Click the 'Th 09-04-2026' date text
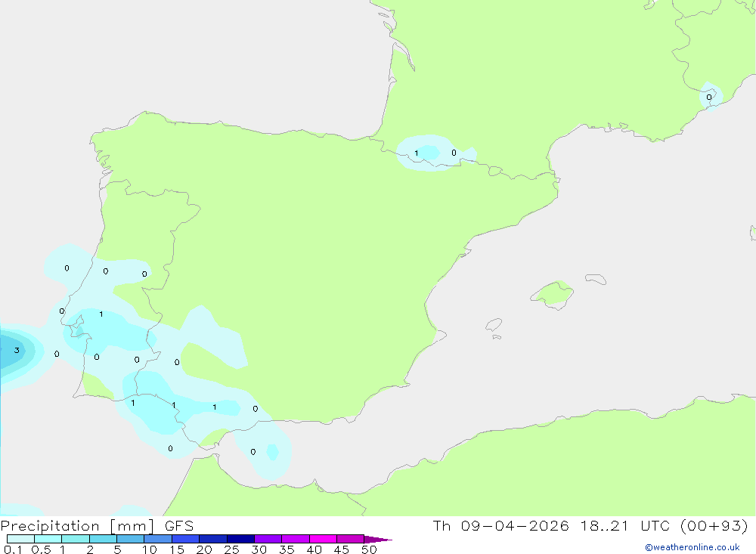The image size is (756, 554). pyautogui.click(x=500, y=525)
